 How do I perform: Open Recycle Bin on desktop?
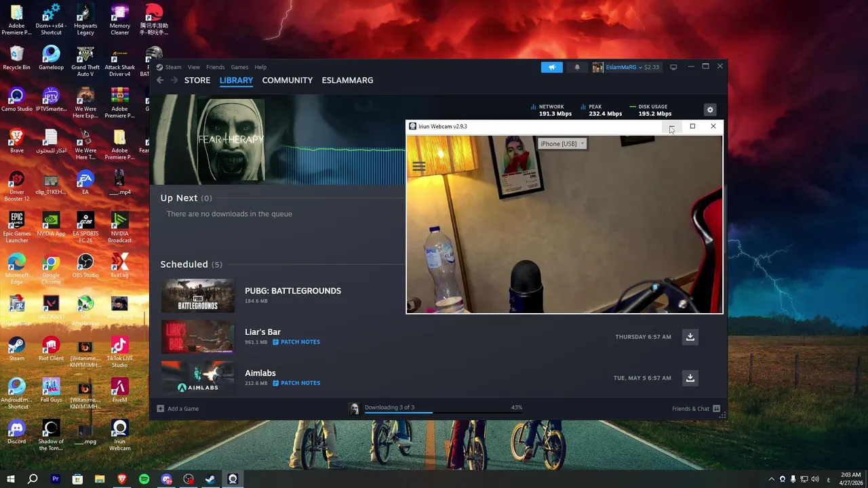coord(17,58)
